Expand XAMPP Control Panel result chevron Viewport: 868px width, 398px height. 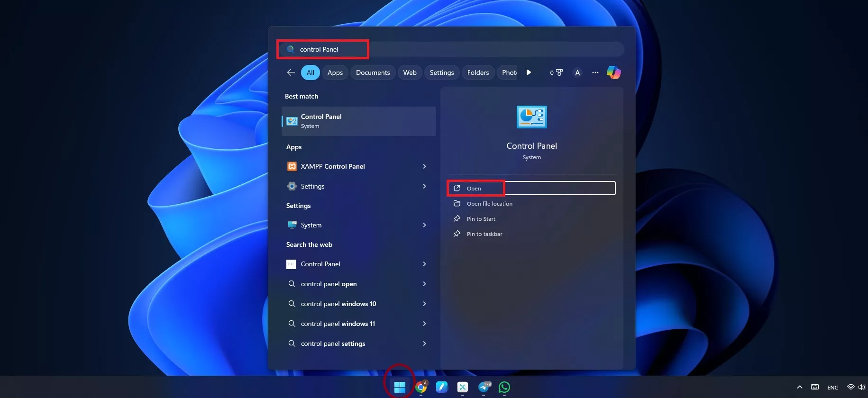pos(424,166)
